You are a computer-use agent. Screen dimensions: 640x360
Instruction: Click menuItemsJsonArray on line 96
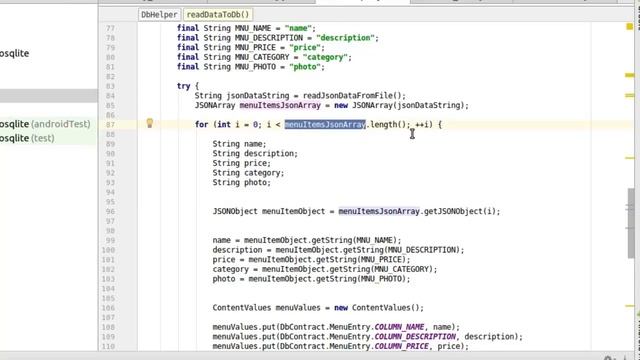(379, 211)
